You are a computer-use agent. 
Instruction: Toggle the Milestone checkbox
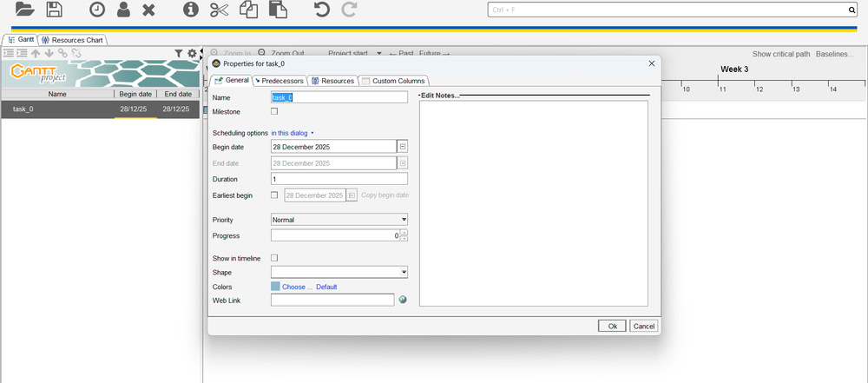coord(274,111)
